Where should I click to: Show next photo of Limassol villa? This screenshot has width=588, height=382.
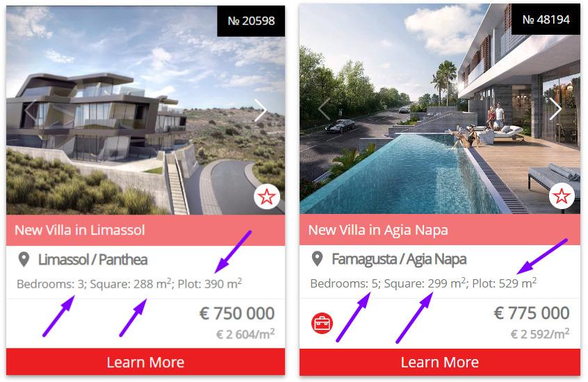pyautogui.click(x=260, y=110)
